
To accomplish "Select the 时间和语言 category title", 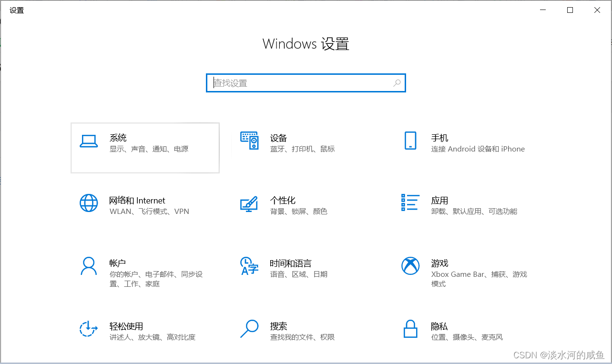I will click(x=291, y=263).
